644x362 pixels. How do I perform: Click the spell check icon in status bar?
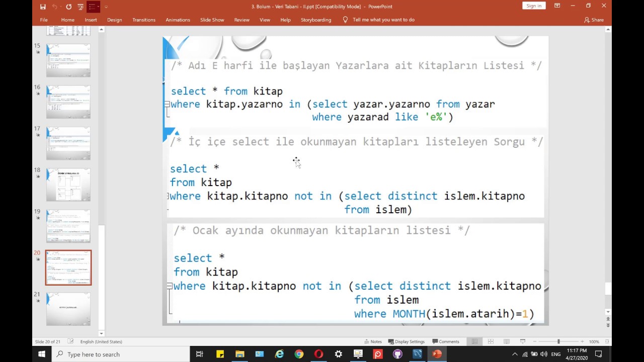pos(70,342)
